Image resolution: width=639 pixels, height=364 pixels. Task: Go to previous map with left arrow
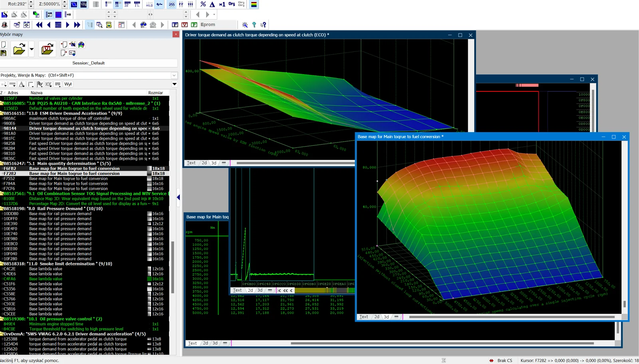(x=49, y=25)
